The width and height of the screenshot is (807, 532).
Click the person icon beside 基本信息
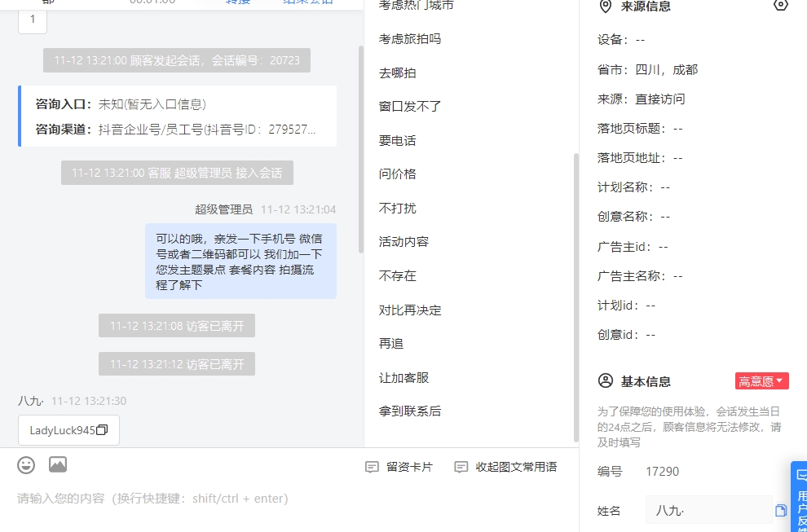[606, 380]
